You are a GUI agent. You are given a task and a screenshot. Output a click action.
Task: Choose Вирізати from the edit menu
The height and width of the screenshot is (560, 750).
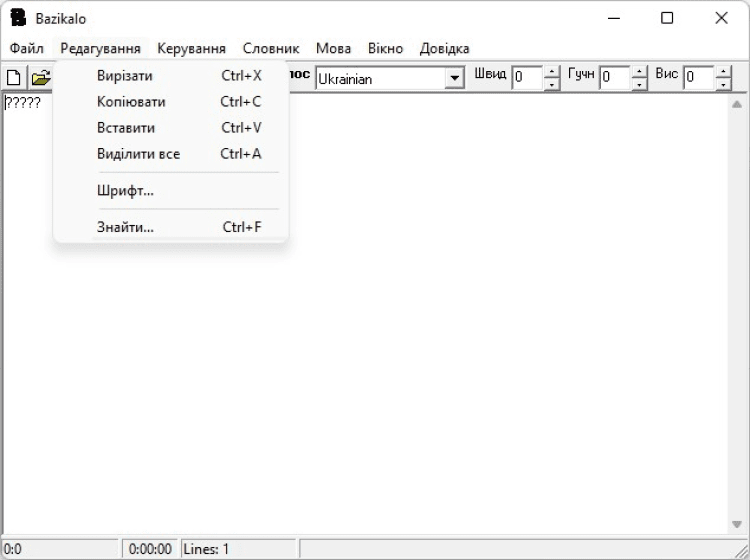coord(171,76)
